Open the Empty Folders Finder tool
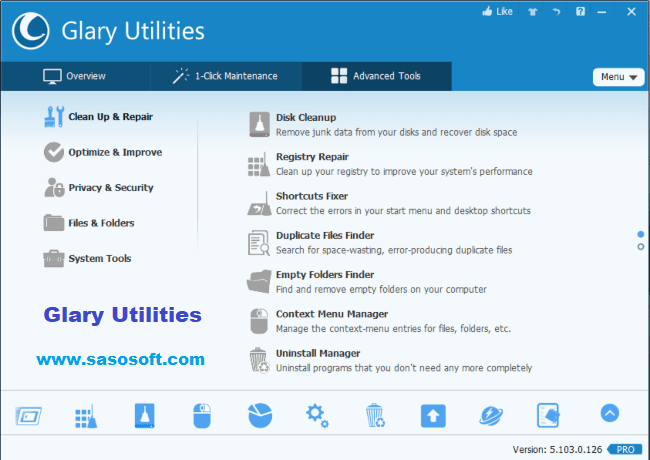This screenshot has height=460, width=650. 368,282
